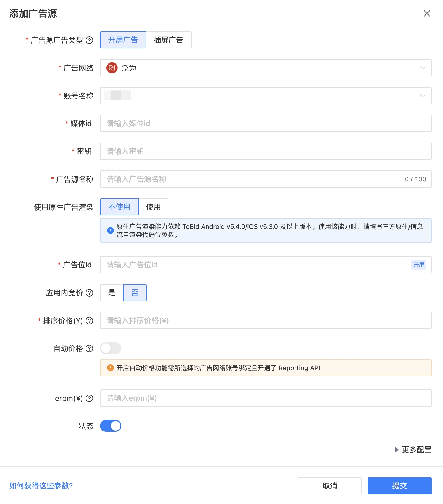Click the 添加广告源 dialog title
This screenshot has width=443, height=504.
[x=33, y=14]
